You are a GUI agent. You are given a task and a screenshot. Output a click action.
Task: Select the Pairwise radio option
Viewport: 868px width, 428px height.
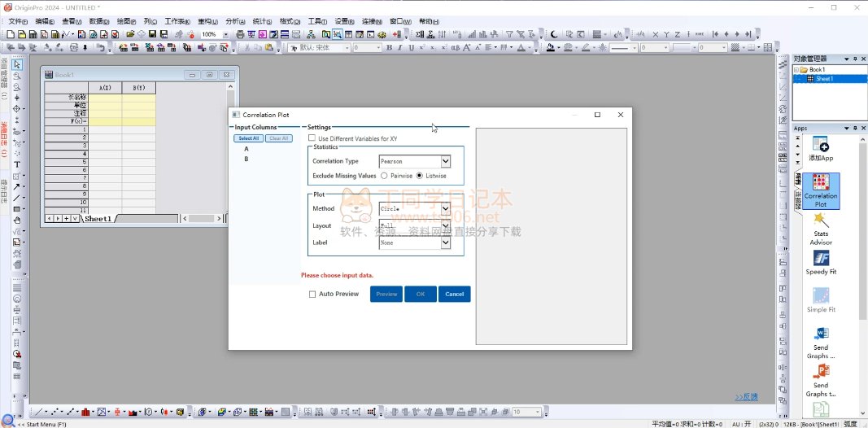[384, 176]
